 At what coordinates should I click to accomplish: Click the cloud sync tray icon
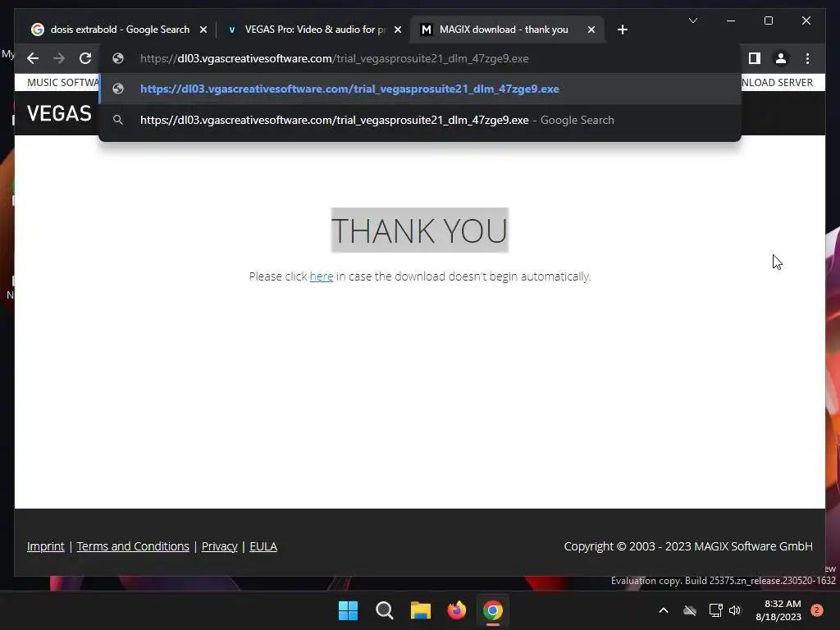point(690,610)
